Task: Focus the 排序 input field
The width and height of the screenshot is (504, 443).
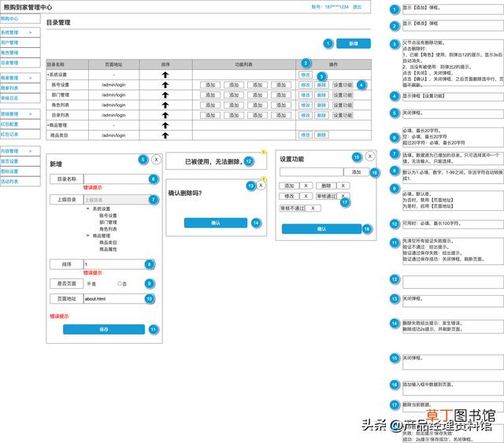Action: pos(119,264)
